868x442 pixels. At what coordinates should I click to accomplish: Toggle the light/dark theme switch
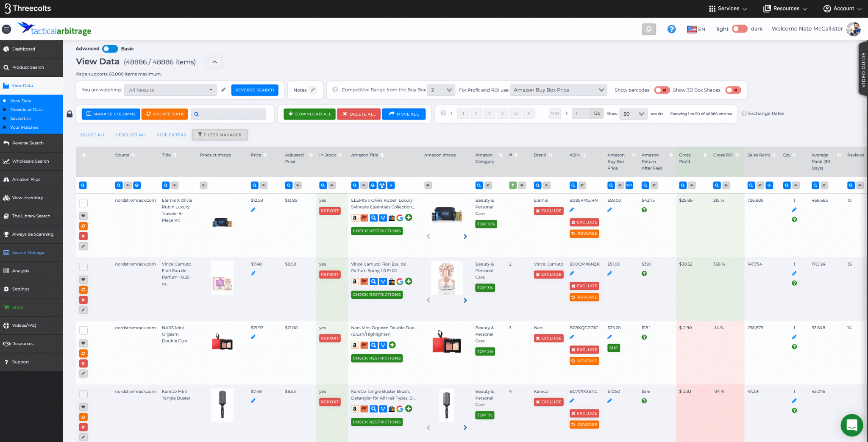point(740,29)
